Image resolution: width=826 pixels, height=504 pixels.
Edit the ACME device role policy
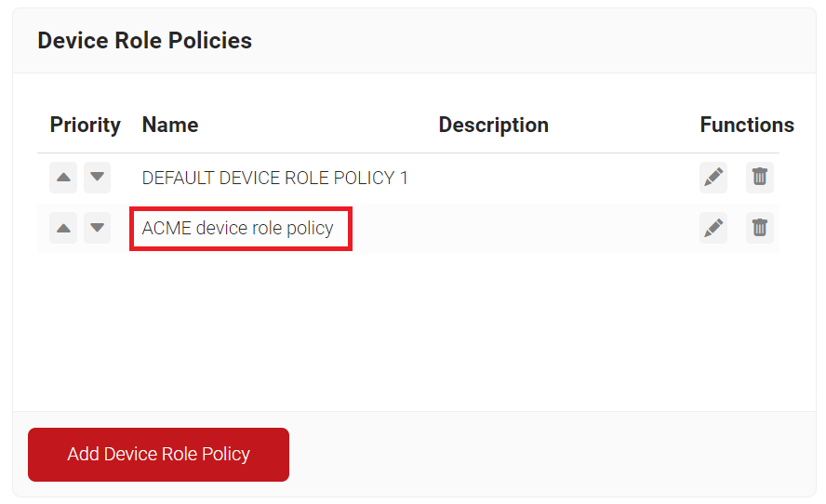(x=713, y=228)
